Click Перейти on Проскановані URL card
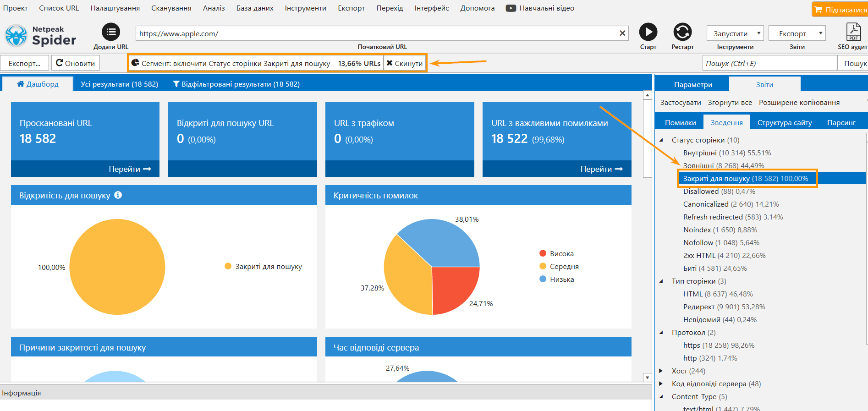The image size is (868, 411). point(130,169)
